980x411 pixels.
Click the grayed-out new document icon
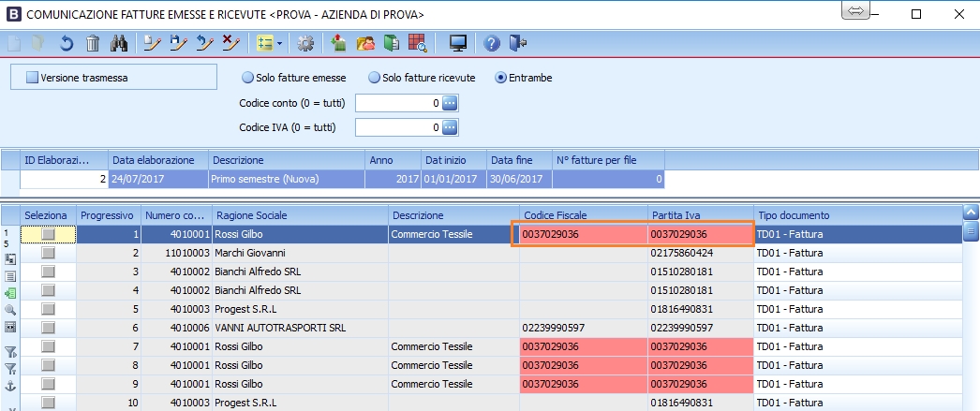point(14,43)
